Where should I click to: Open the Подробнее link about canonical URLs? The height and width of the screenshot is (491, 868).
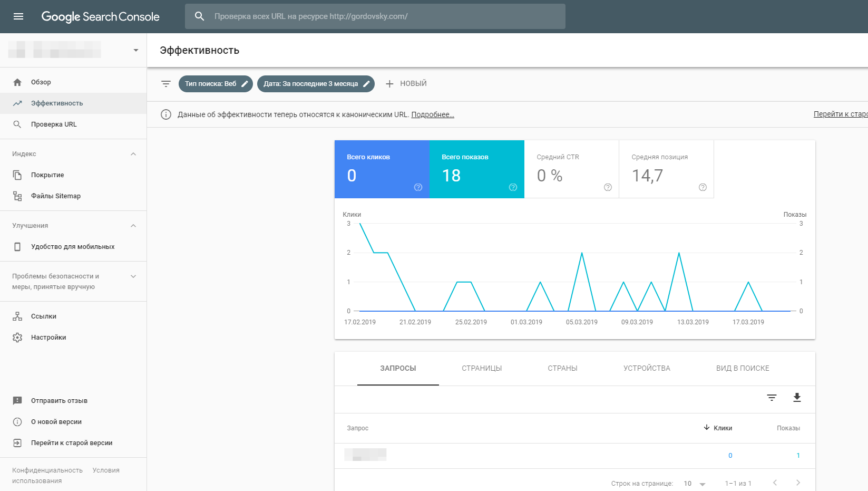pos(433,114)
